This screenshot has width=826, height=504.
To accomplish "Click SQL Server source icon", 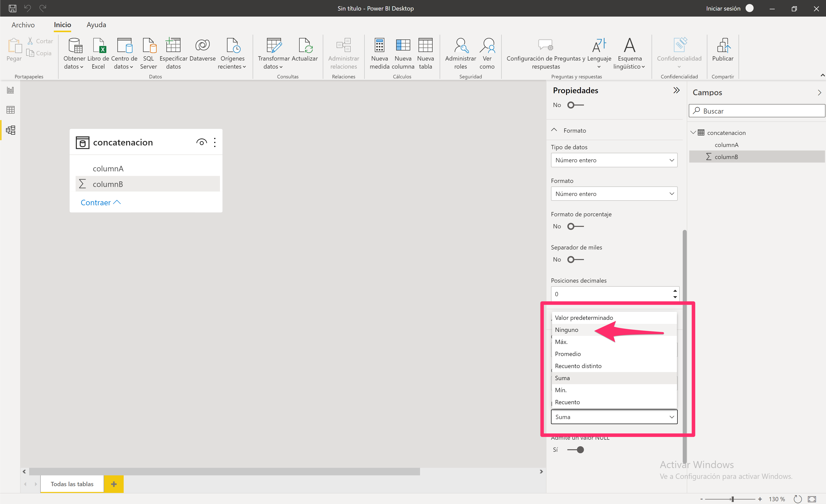I will point(149,53).
